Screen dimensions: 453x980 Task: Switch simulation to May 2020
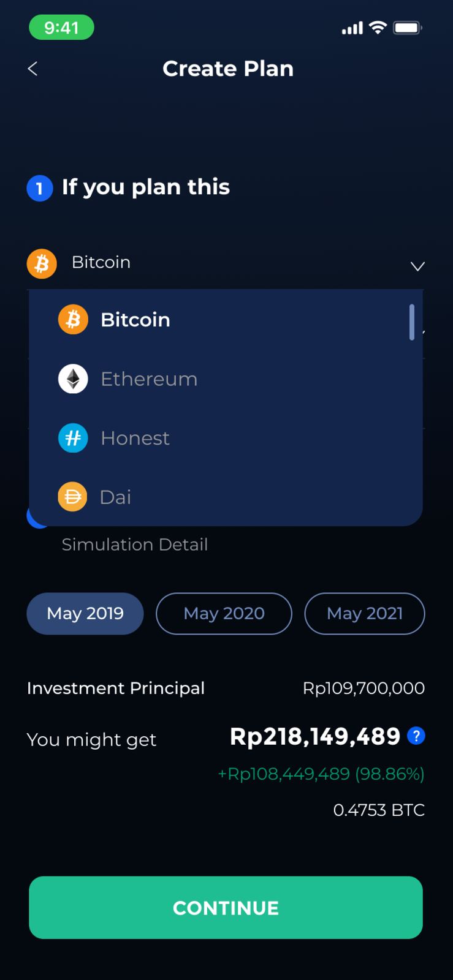click(224, 613)
